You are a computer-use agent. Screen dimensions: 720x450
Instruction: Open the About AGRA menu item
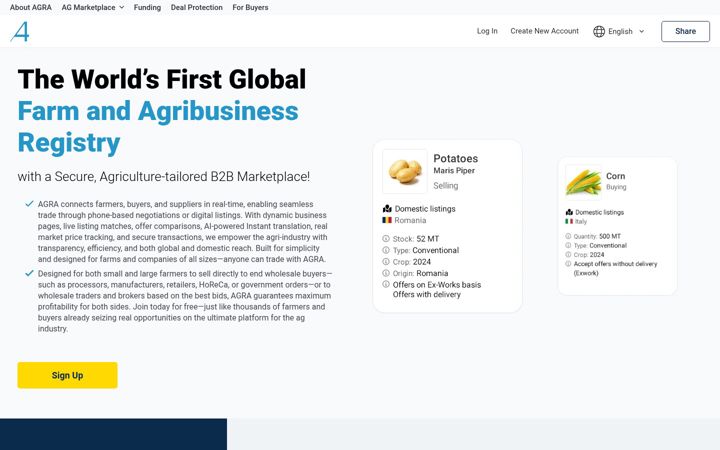tap(31, 7)
